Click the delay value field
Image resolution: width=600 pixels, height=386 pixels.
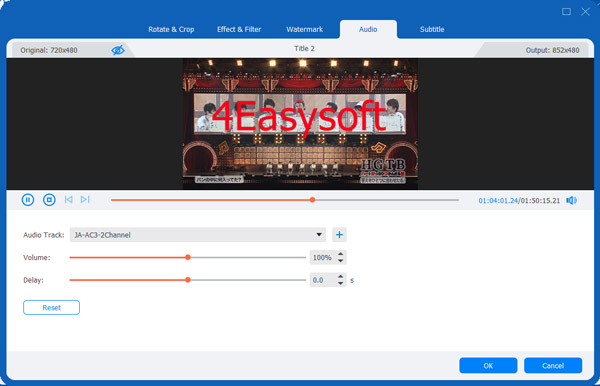pyautogui.click(x=323, y=280)
